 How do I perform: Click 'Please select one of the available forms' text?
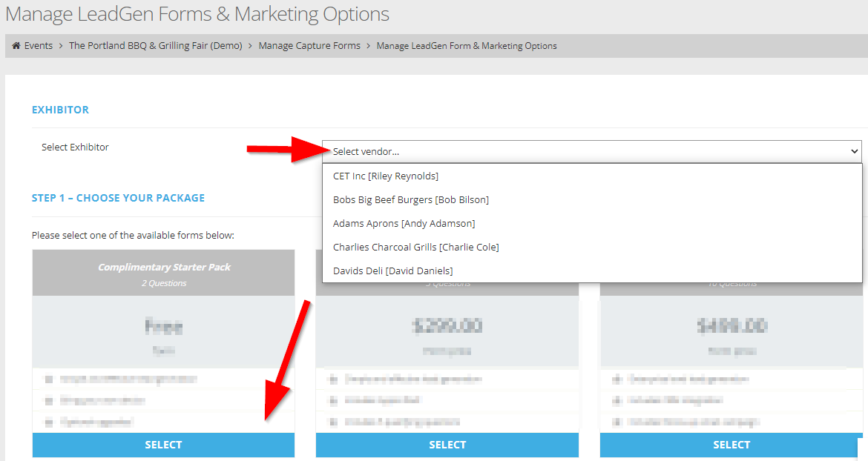pyautogui.click(x=133, y=236)
